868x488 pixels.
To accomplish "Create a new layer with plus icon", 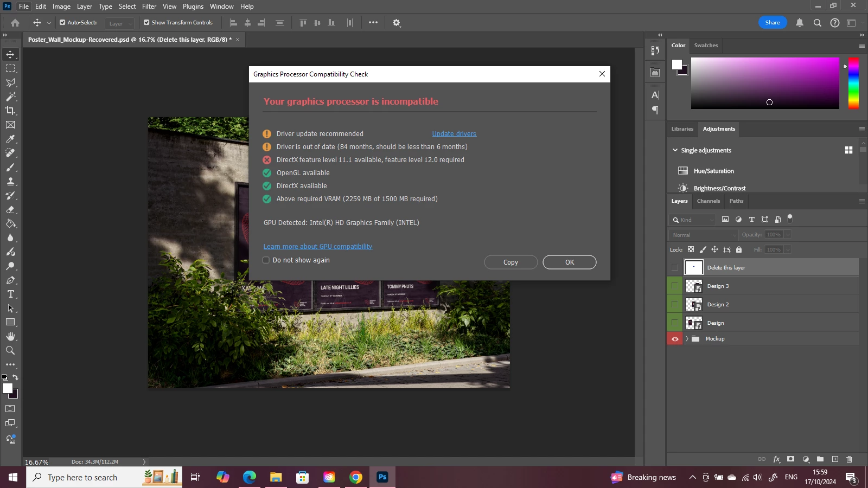I will (835, 459).
